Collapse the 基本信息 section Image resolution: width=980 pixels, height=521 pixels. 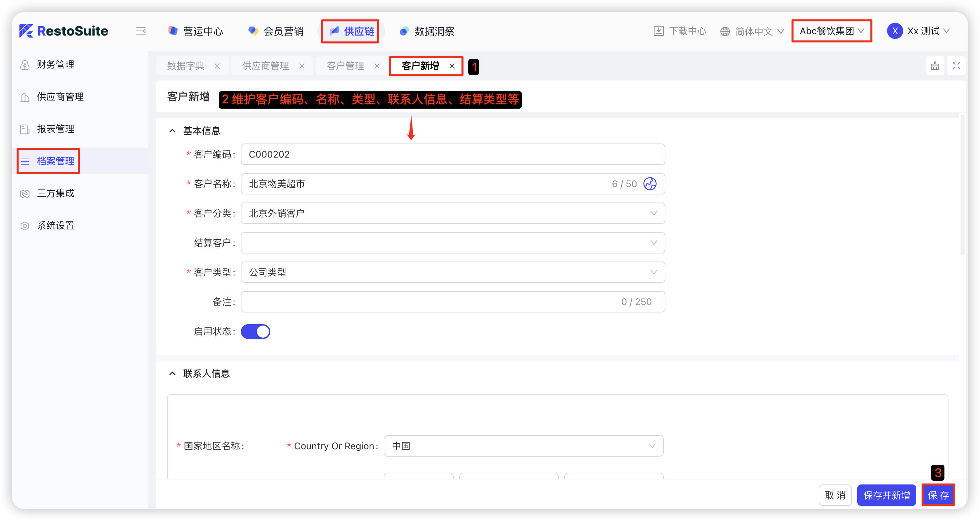172,131
